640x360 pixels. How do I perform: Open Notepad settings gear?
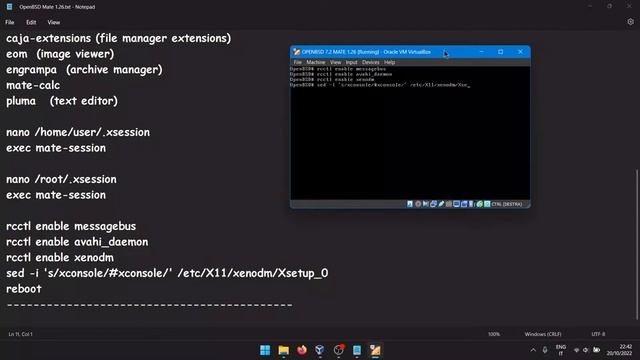(x=630, y=22)
